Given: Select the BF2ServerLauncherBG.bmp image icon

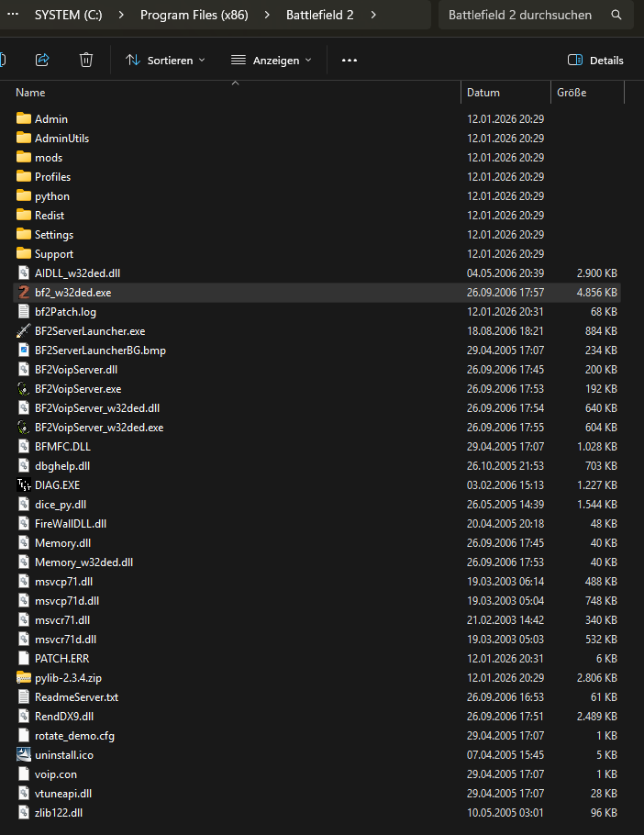Looking at the screenshot, I should pyautogui.click(x=24, y=351).
